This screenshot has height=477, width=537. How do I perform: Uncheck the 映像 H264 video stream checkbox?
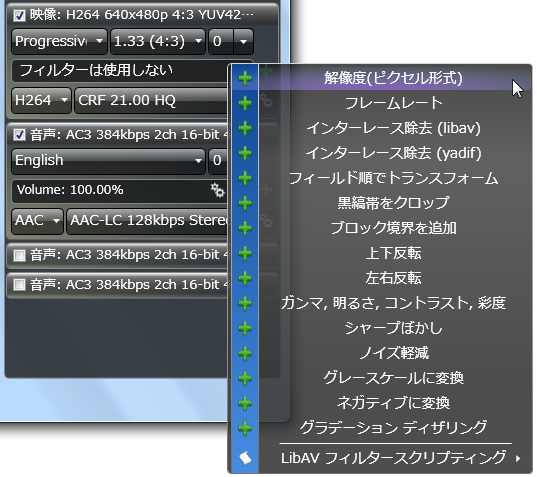pyautogui.click(x=19, y=15)
